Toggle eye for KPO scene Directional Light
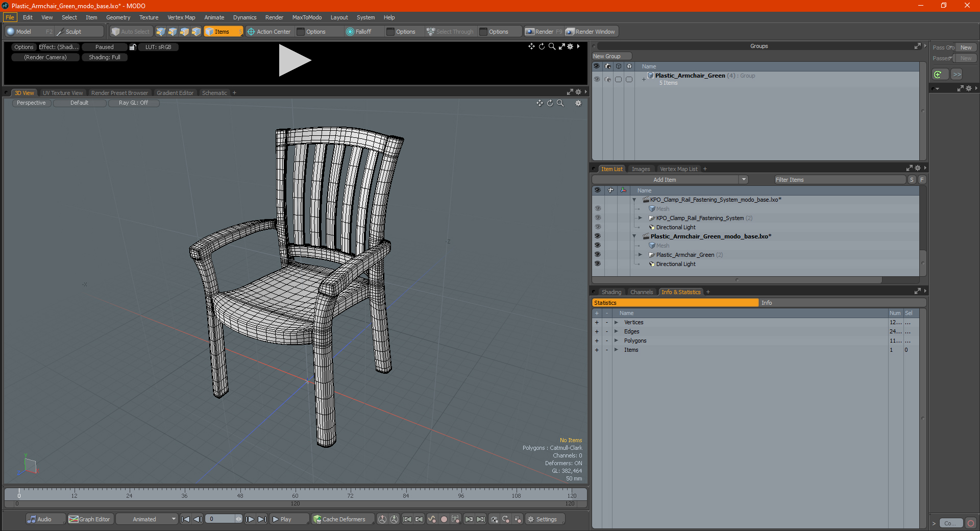The height and width of the screenshot is (531, 980). [597, 227]
